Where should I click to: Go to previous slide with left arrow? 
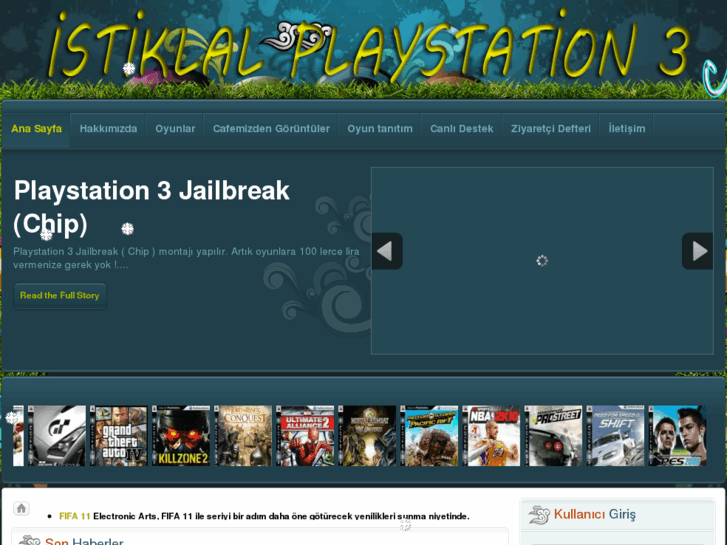[387, 251]
